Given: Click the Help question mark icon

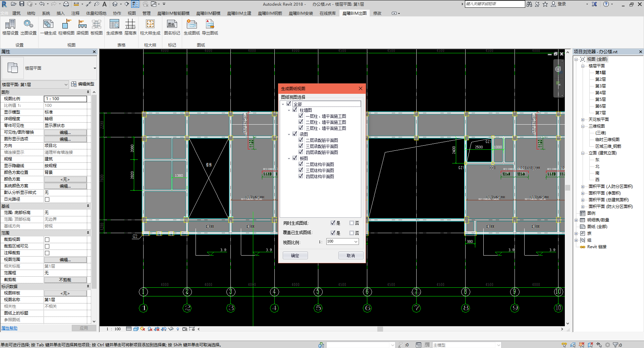Looking at the screenshot, I should pos(606,4).
